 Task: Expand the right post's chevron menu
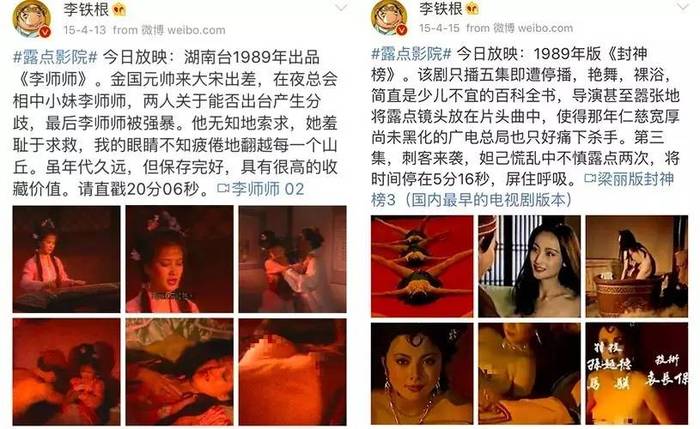tap(683, 6)
